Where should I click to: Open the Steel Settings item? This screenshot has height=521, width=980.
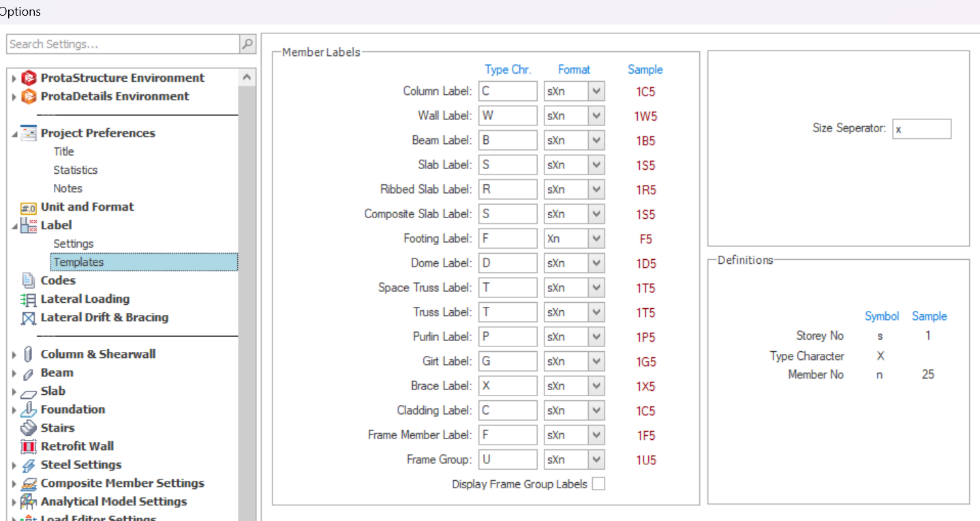click(80, 464)
